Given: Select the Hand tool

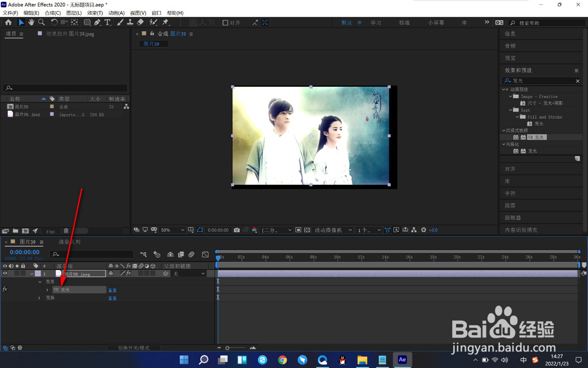Looking at the screenshot, I should point(31,22).
